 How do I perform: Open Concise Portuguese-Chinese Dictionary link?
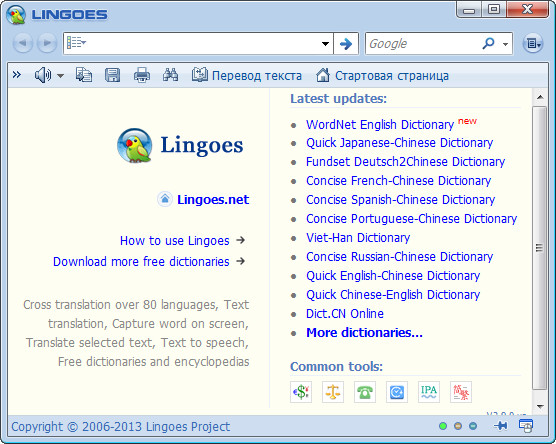coord(411,218)
